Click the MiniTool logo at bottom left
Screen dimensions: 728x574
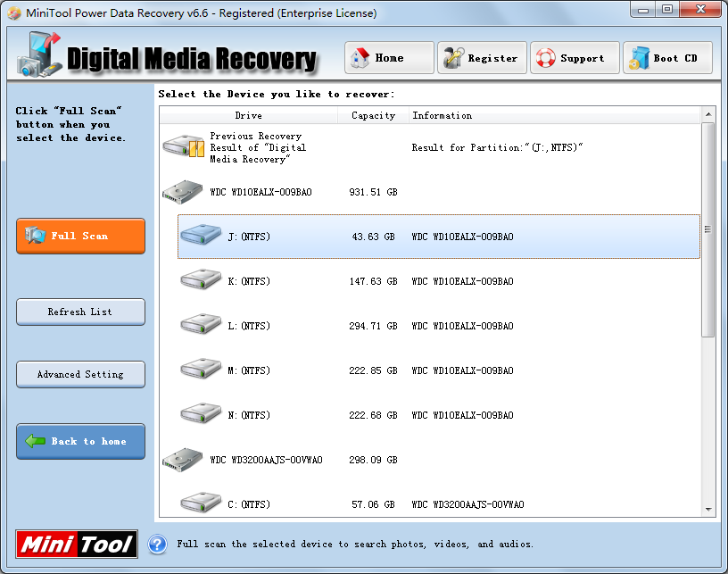pyautogui.click(x=77, y=545)
